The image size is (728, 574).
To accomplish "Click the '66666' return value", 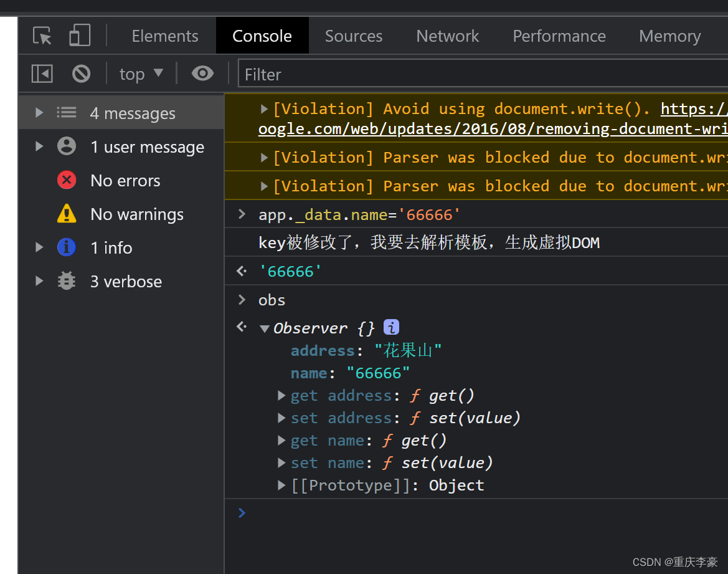I will 290,271.
